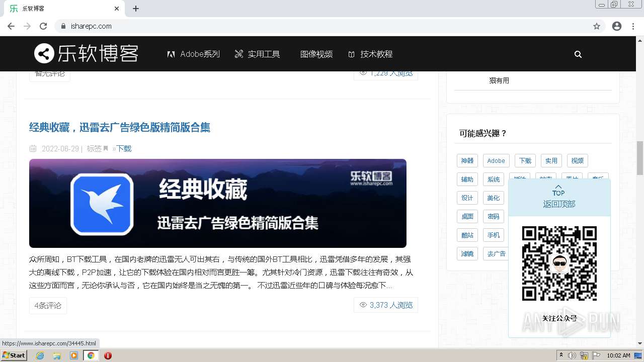Screen dimensions: 644x362
Task: Open the 图像视频 menu
Action: pos(316,54)
